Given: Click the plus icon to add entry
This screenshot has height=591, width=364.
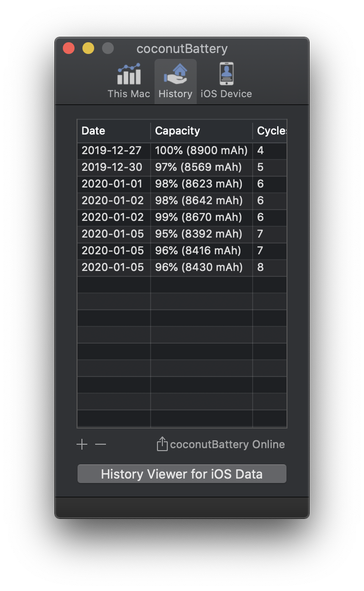Looking at the screenshot, I should [x=82, y=445].
